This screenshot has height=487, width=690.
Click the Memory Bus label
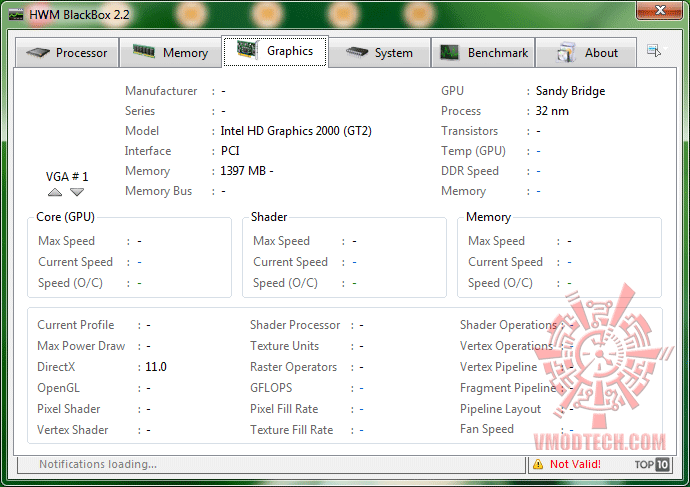click(158, 191)
